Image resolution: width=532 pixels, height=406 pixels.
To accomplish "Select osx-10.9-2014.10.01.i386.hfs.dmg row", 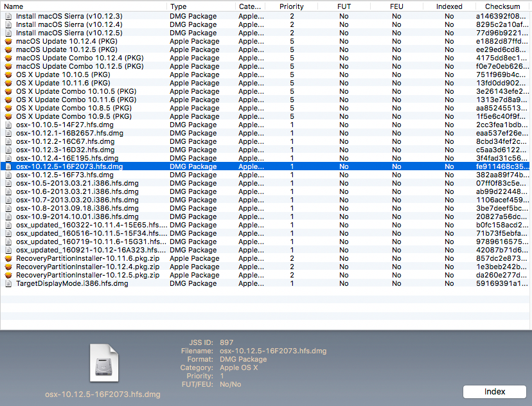I will click(265, 216).
